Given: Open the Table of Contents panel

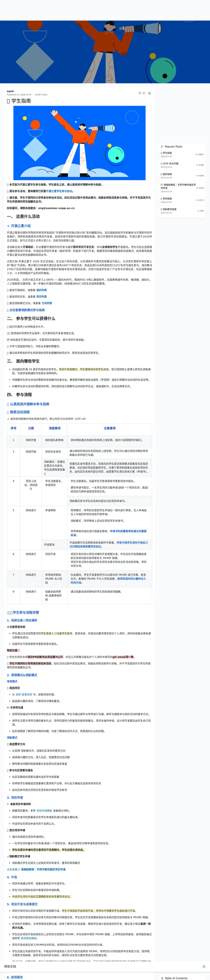Looking at the screenshot, I should [x=176, y=978].
